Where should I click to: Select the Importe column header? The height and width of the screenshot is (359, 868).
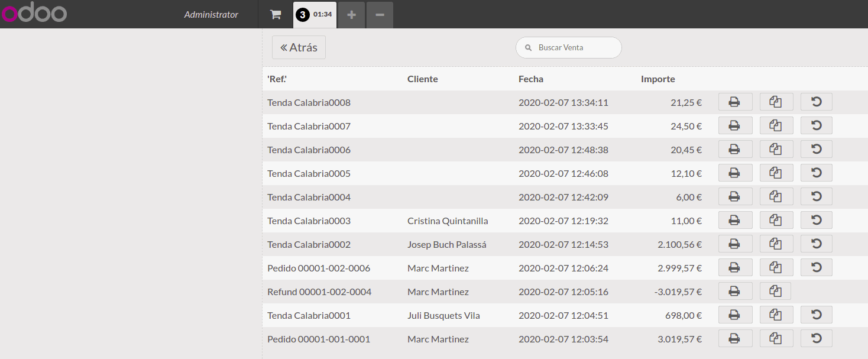tap(658, 79)
